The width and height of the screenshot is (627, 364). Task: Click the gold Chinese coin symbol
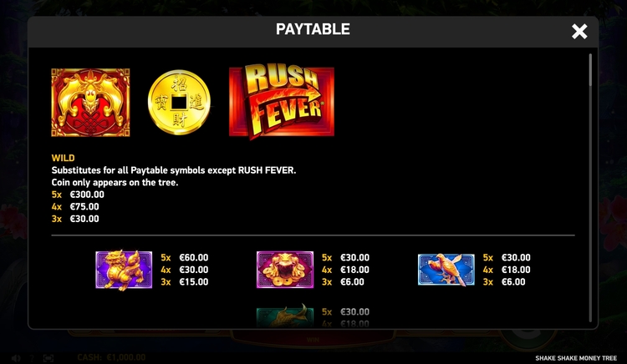point(179,102)
